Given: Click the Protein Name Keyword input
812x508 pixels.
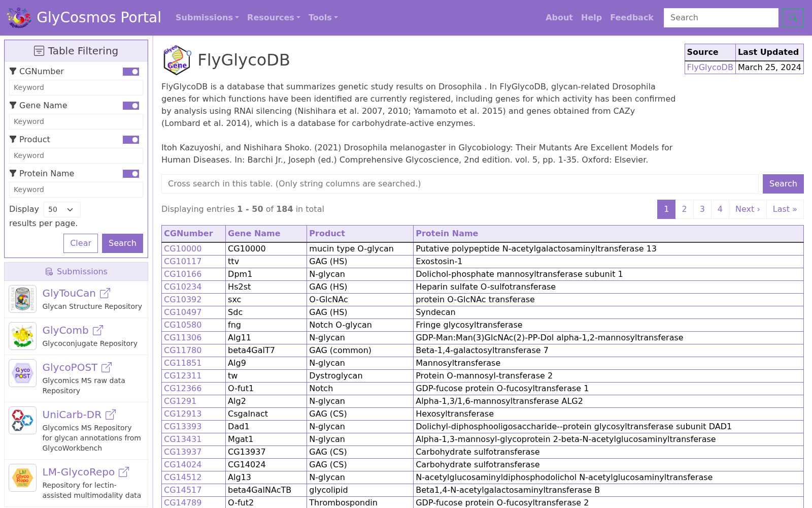Looking at the screenshot, I should [76, 189].
